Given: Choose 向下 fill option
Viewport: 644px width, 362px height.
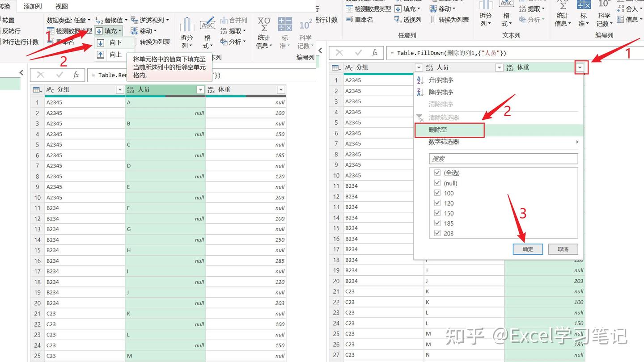Looking at the screenshot, I should (x=114, y=43).
